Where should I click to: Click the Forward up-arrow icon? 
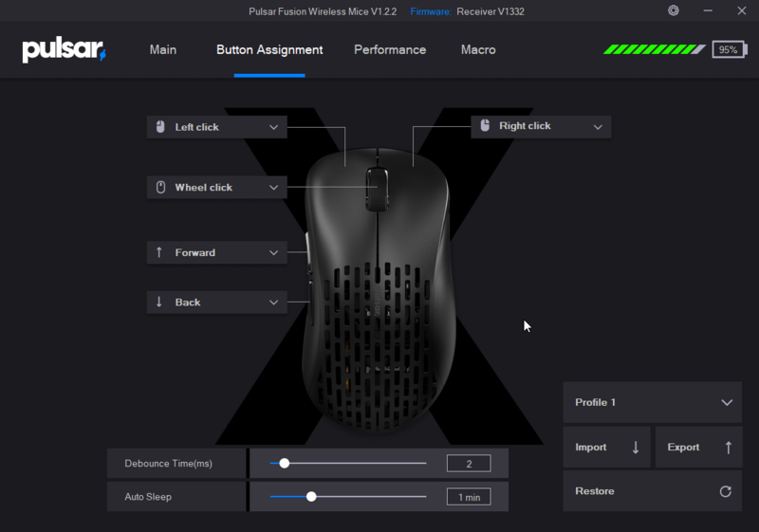coord(158,252)
